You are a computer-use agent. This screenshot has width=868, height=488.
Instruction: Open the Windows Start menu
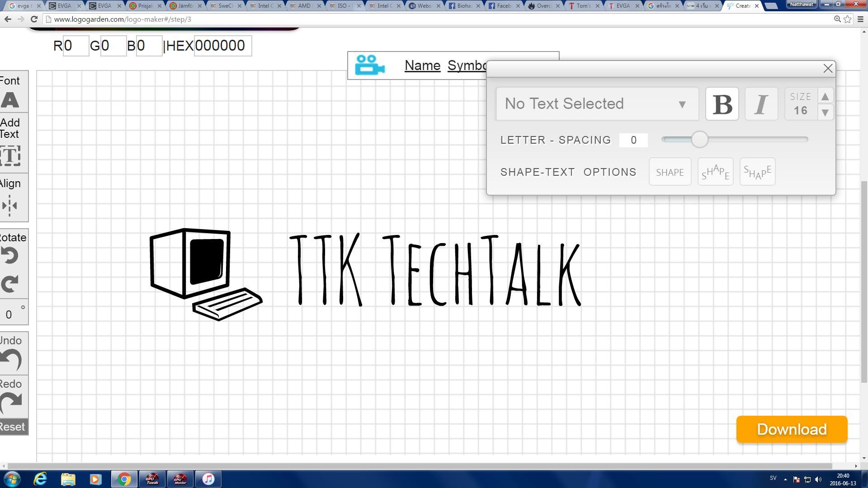coord(12,479)
